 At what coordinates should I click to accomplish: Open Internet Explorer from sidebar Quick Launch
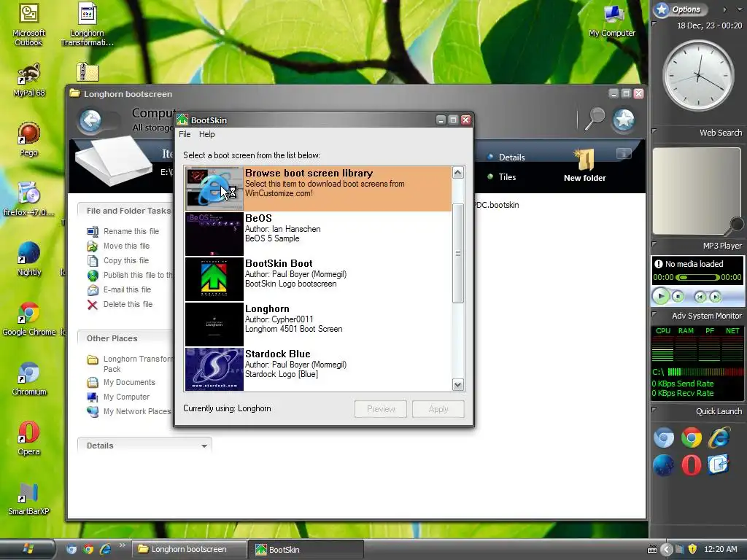click(719, 437)
